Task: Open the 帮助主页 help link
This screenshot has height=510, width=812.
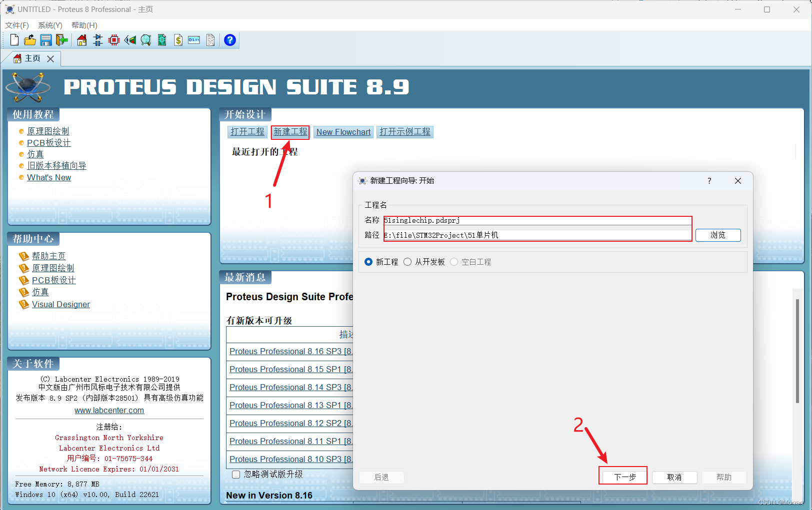Action: click(48, 256)
